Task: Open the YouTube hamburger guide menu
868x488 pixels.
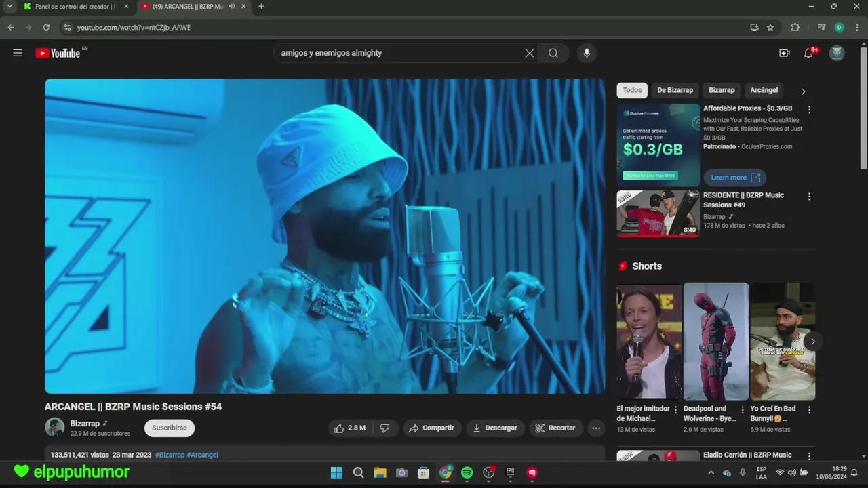Action: 18,53
